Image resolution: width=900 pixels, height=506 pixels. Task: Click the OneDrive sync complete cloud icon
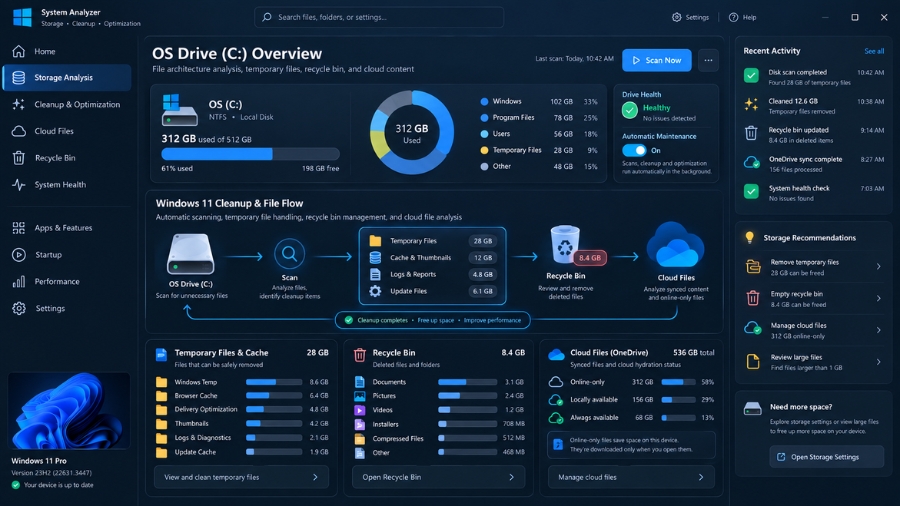tap(752, 163)
